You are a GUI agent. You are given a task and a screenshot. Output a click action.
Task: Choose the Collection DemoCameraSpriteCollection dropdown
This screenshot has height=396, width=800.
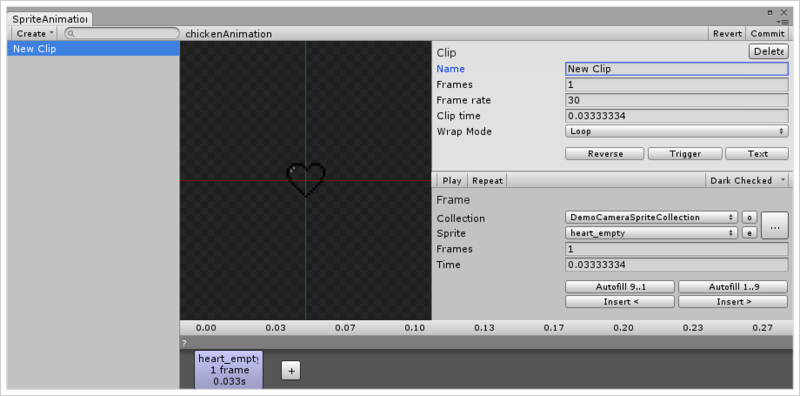pos(652,217)
